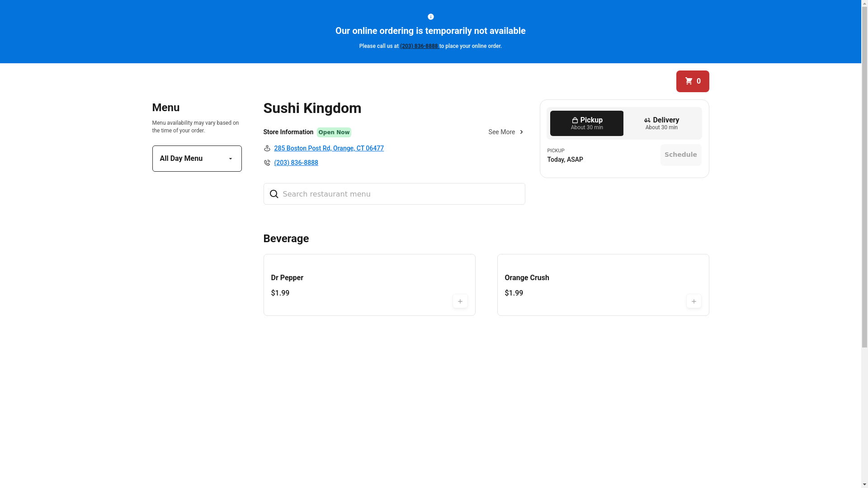Expand store info via See More
868x488 pixels.
506,132
